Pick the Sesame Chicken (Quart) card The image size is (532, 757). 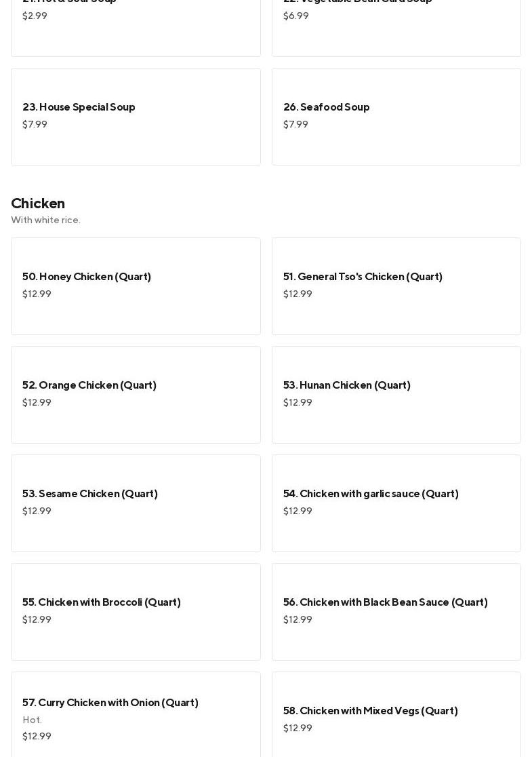click(x=136, y=503)
